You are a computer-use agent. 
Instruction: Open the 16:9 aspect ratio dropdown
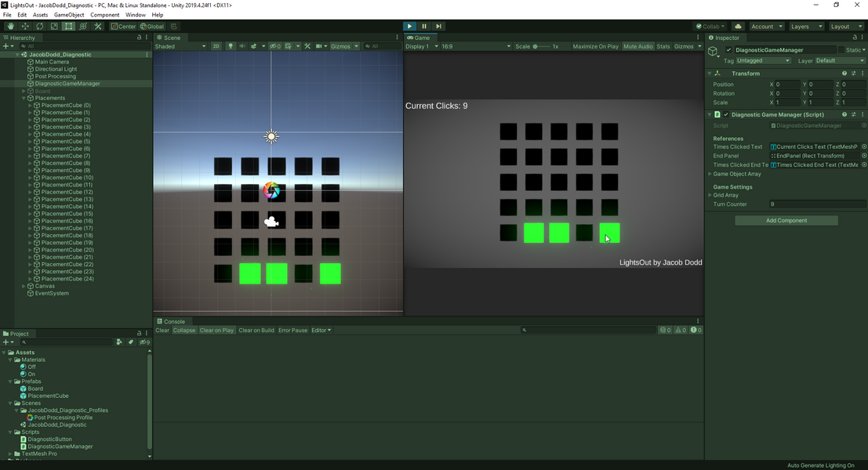475,46
